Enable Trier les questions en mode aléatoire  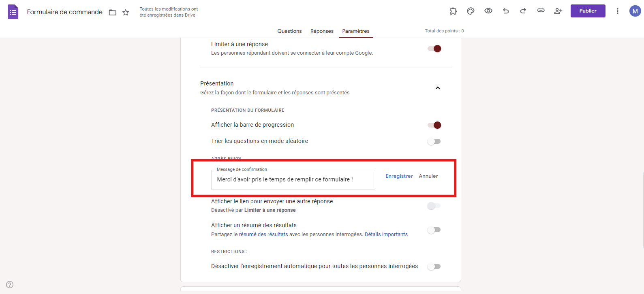[434, 141]
